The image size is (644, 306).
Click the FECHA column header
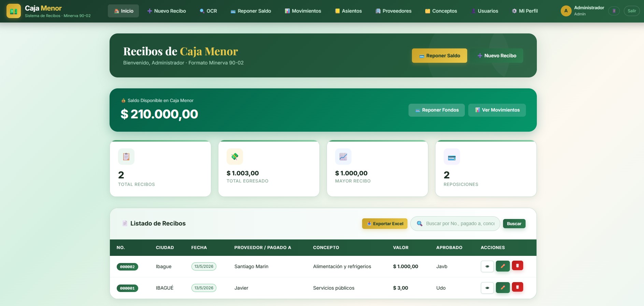pyautogui.click(x=199, y=248)
